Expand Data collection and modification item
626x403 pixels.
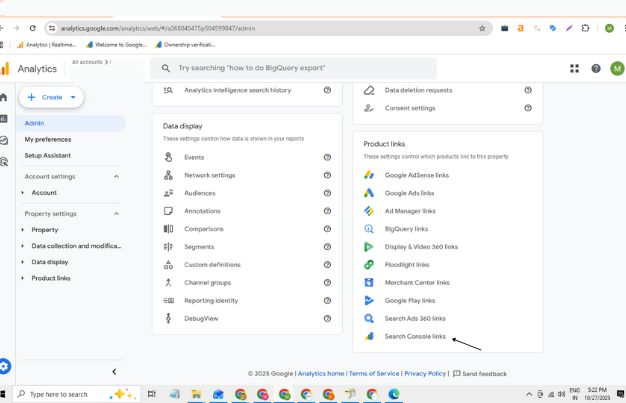(23, 246)
